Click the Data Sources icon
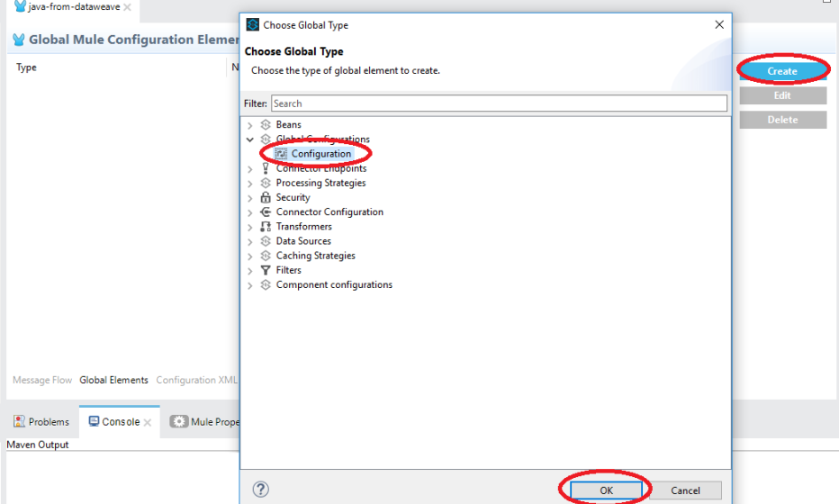This screenshot has height=504, width=839. click(266, 241)
